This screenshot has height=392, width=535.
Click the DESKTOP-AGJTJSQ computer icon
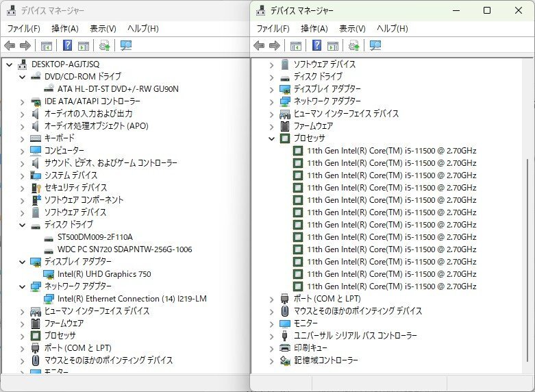coord(23,64)
